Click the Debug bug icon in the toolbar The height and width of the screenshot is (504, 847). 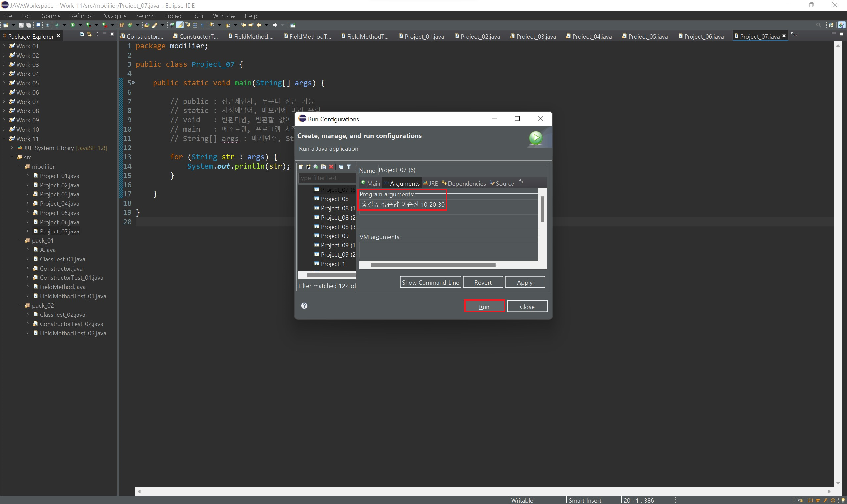click(x=57, y=25)
